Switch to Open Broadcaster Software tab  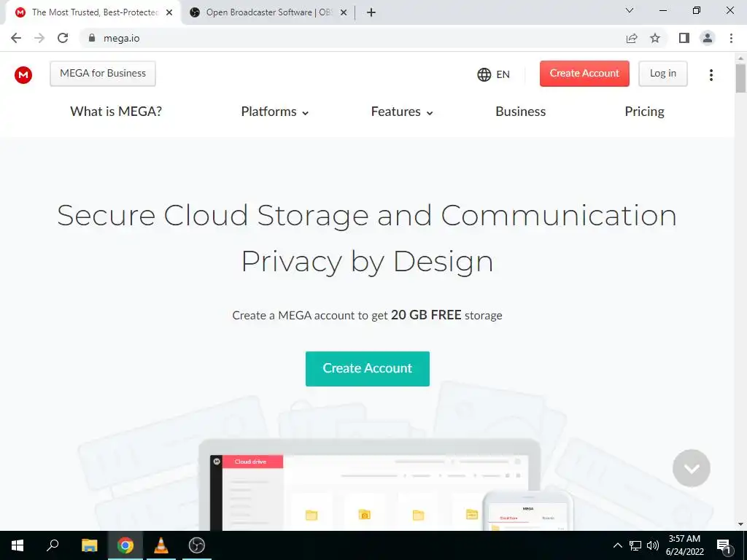(268, 12)
